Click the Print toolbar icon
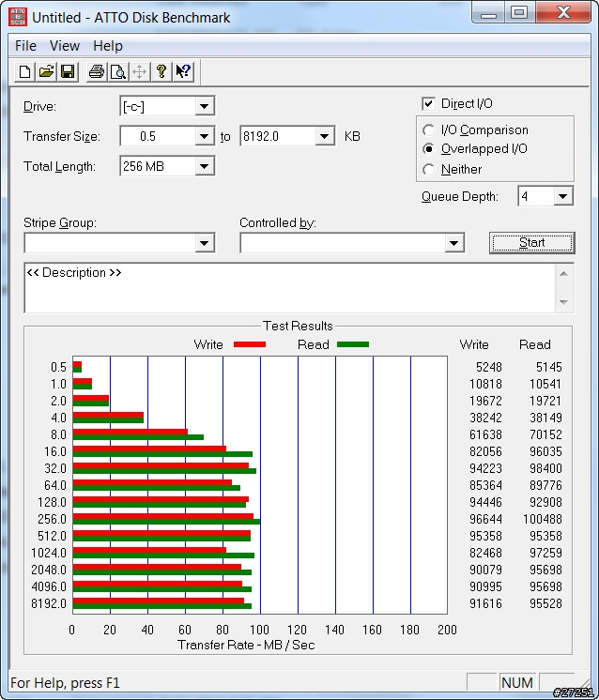Viewport: 599px width, 700px height. pos(97,72)
